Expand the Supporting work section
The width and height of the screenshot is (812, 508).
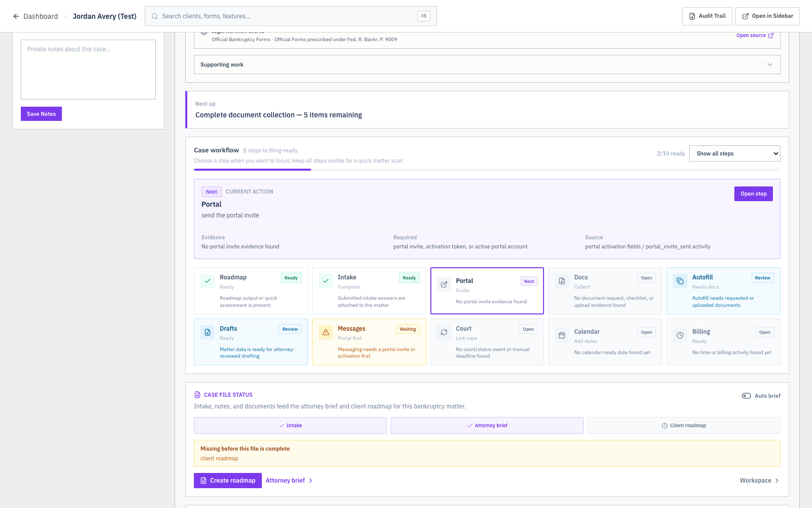pos(487,65)
